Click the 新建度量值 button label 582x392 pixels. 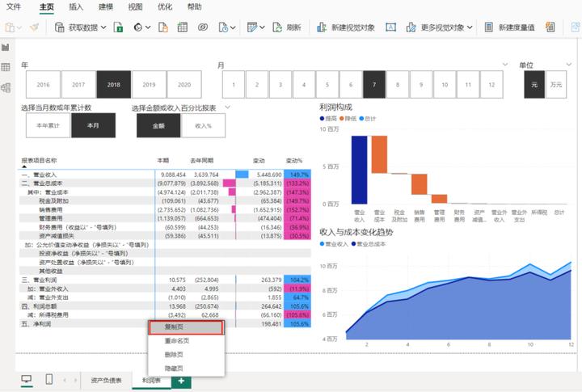coord(517,27)
